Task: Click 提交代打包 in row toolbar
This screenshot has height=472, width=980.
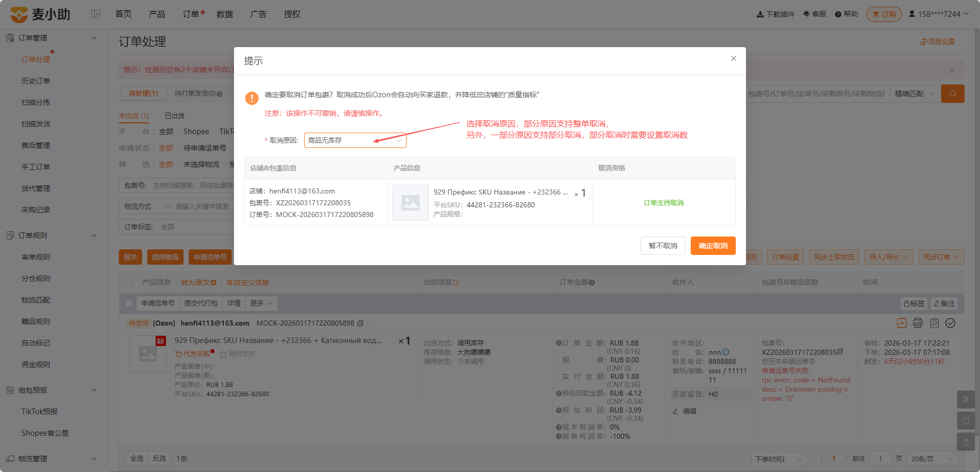Action: (x=201, y=304)
